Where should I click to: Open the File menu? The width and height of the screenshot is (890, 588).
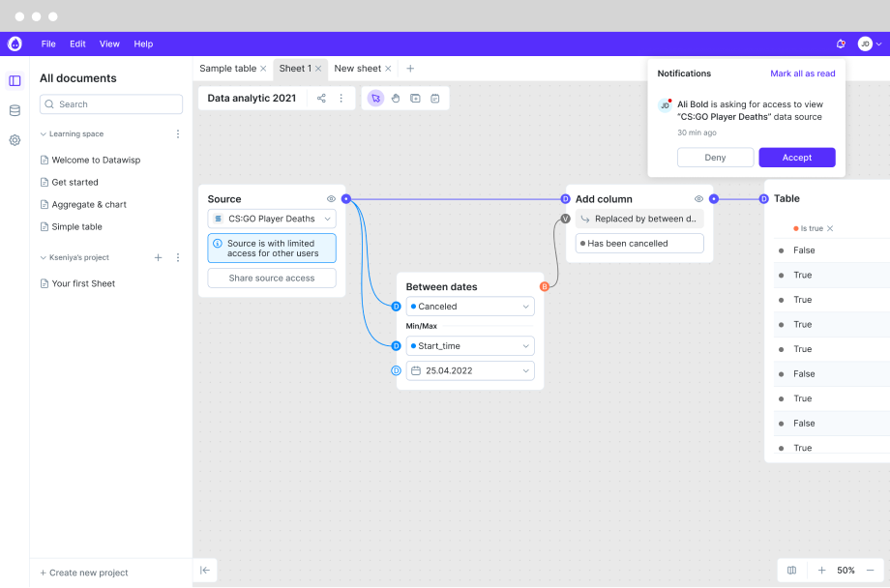tap(48, 44)
